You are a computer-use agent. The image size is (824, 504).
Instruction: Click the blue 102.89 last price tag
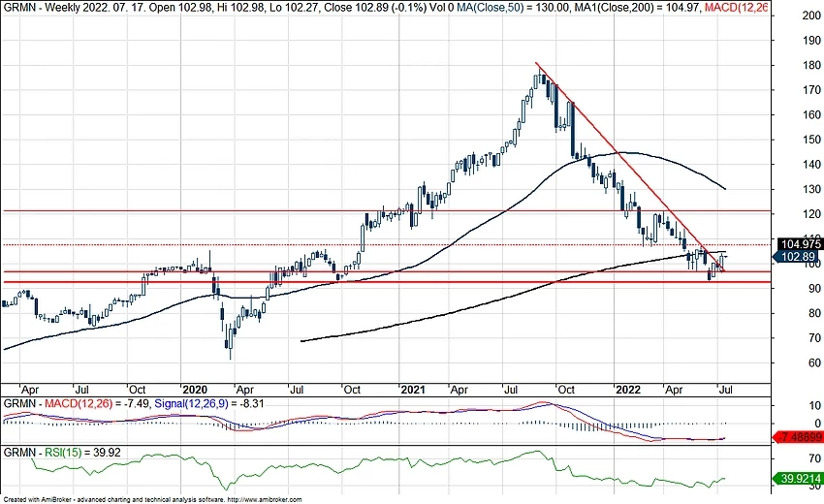pyautogui.click(x=797, y=257)
